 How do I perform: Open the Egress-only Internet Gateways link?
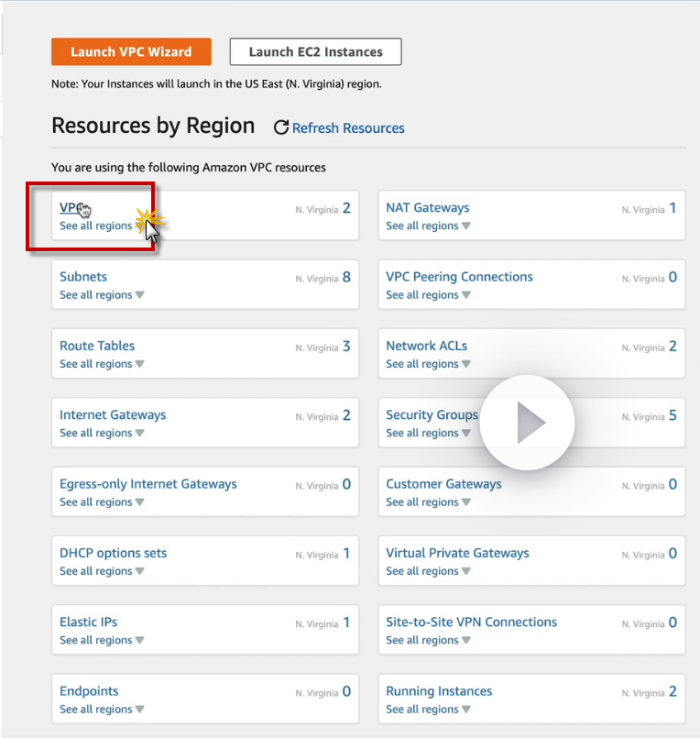point(148,484)
